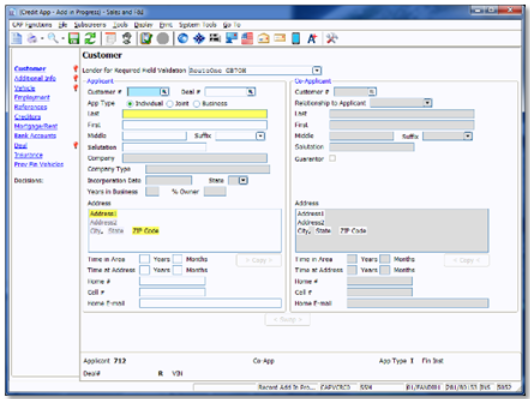
Task: Open the Tools menu
Action: [120, 25]
